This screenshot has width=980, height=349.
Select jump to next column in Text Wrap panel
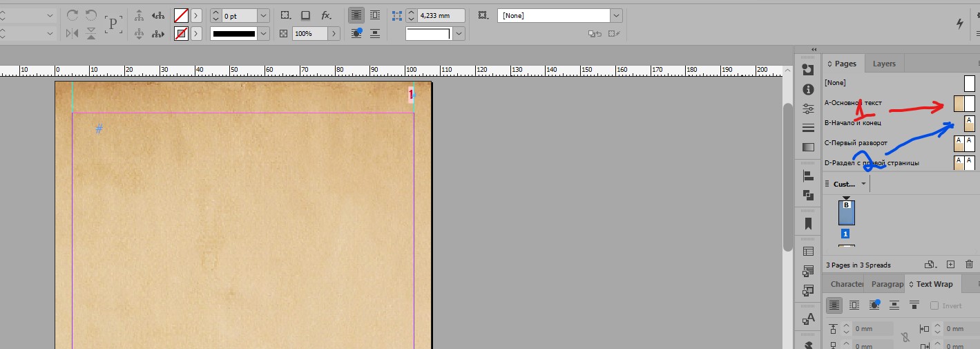pos(914,305)
